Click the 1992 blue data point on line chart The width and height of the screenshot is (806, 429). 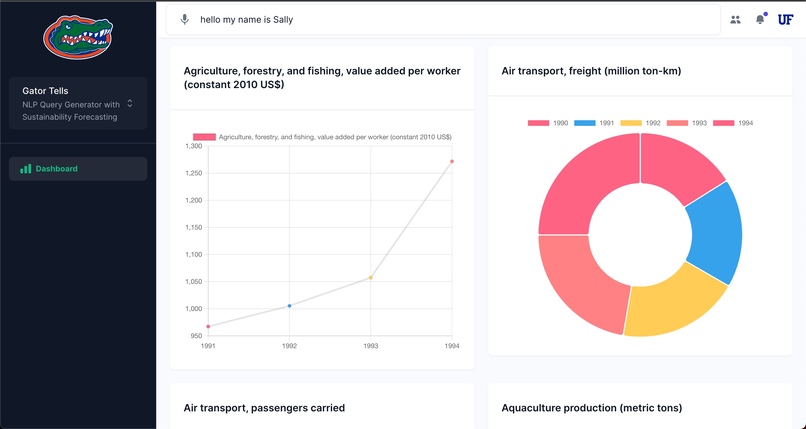[x=290, y=306]
